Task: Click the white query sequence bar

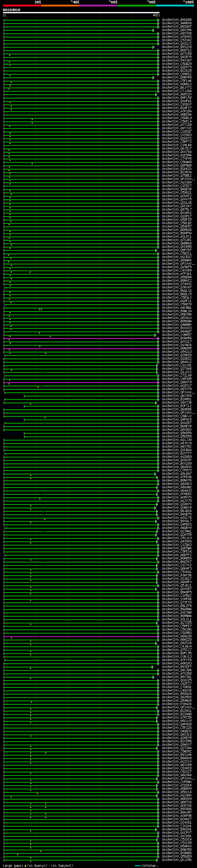Action: (81, 13)
